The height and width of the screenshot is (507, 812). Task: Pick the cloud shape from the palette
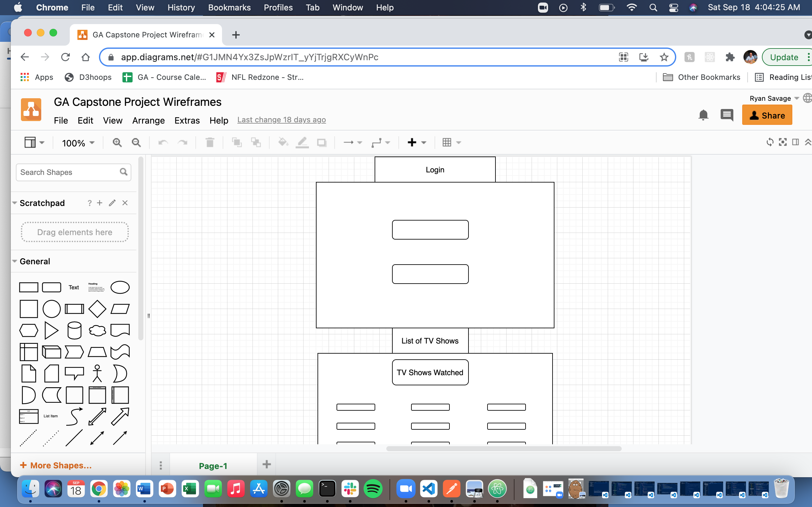(x=97, y=331)
